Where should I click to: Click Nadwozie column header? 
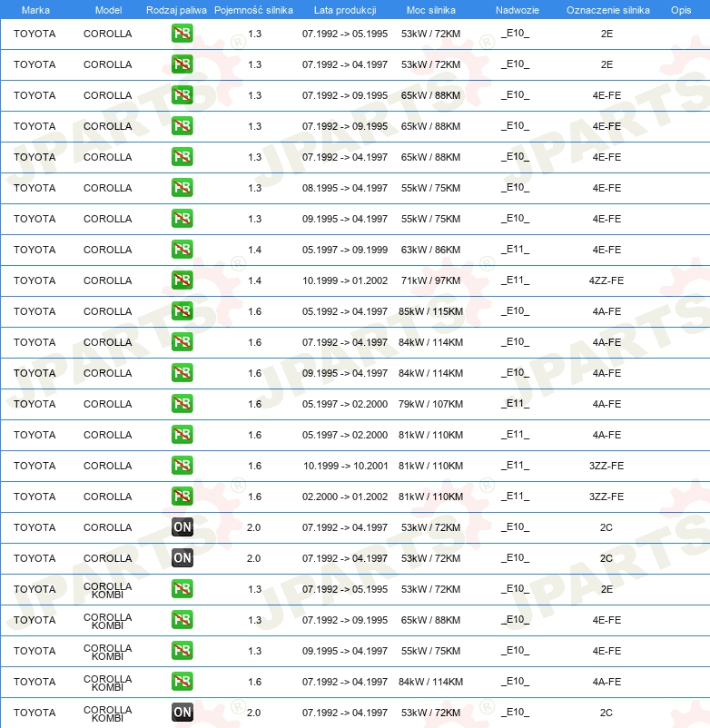pos(518,10)
